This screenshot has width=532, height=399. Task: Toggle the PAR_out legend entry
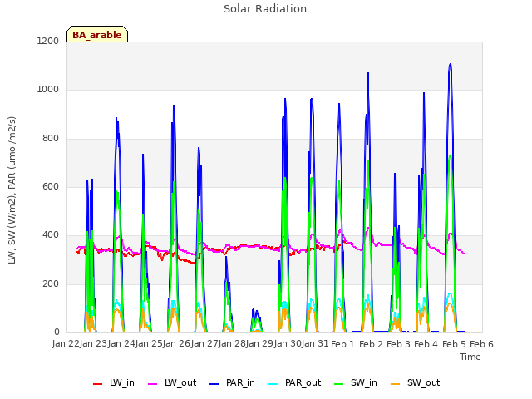(x=294, y=383)
